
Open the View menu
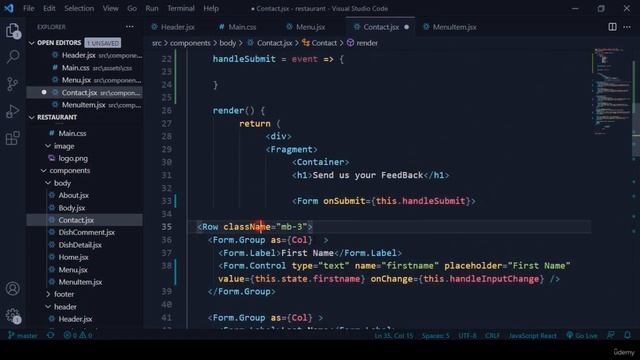tap(110, 8)
